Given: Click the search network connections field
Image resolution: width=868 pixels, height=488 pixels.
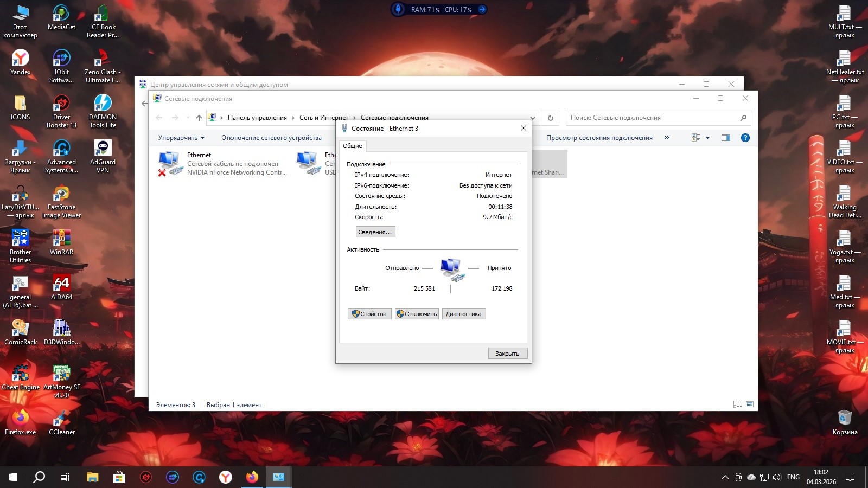Looking at the screenshot, I should (x=651, y=118).
